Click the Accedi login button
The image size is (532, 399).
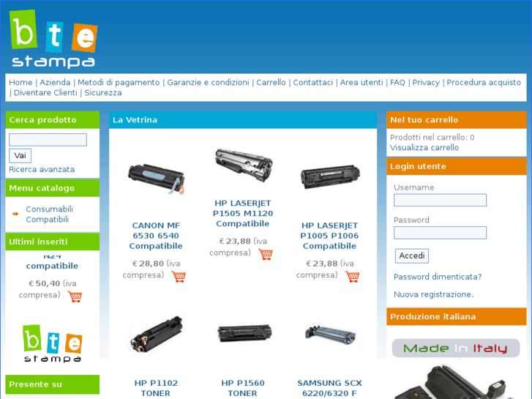coord(412,256)
